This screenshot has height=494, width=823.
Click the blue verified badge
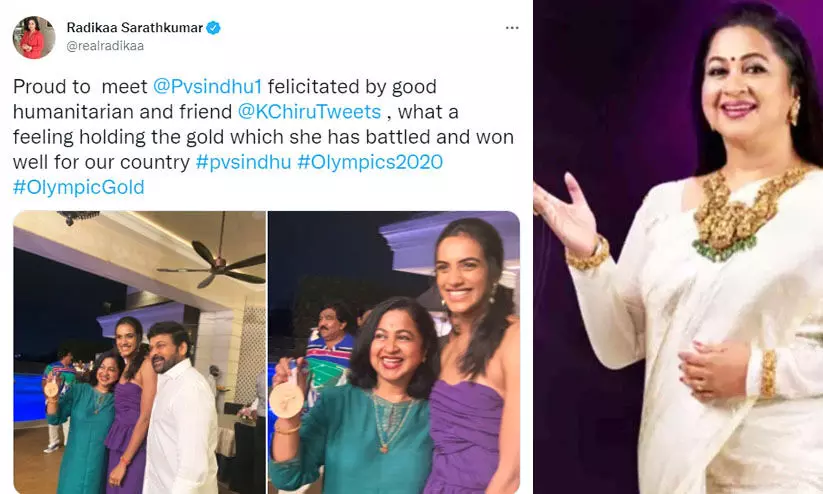213,27
